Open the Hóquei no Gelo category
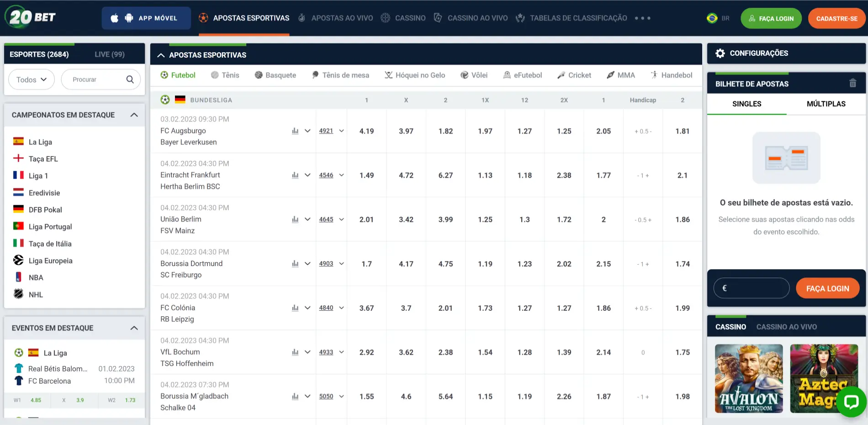This screenshot has height=425, width=868. (x=415, y=75)
